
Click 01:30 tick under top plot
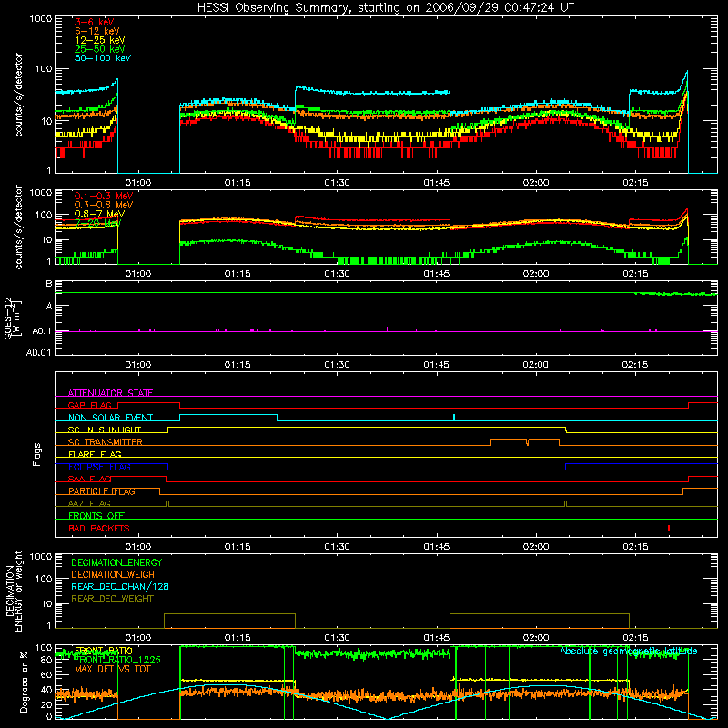[x=337, y=183]
